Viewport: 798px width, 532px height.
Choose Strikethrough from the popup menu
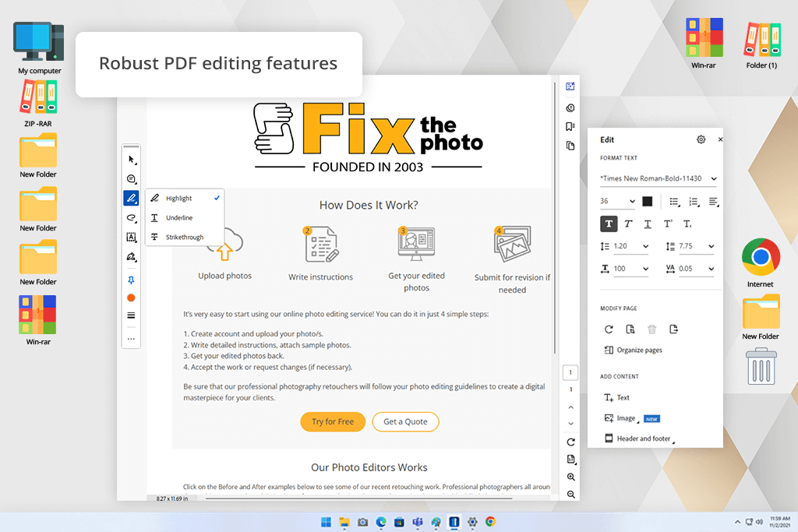[185, 237]
